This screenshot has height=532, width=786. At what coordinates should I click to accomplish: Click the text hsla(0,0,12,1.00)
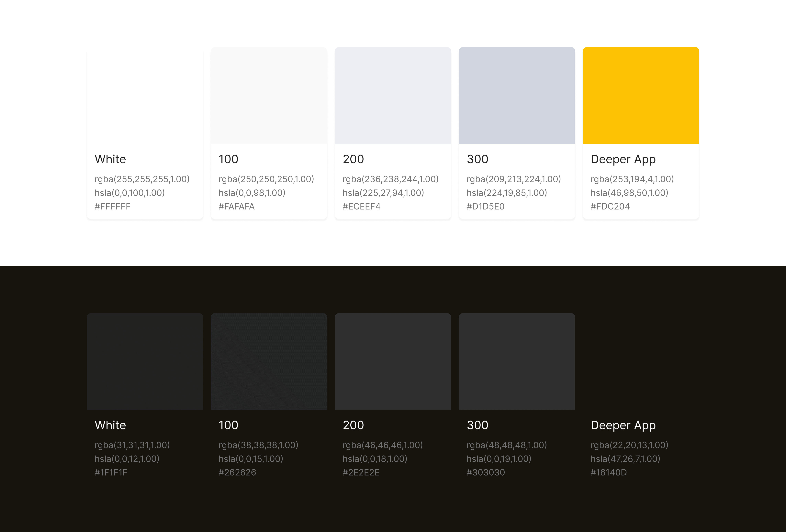127,459
